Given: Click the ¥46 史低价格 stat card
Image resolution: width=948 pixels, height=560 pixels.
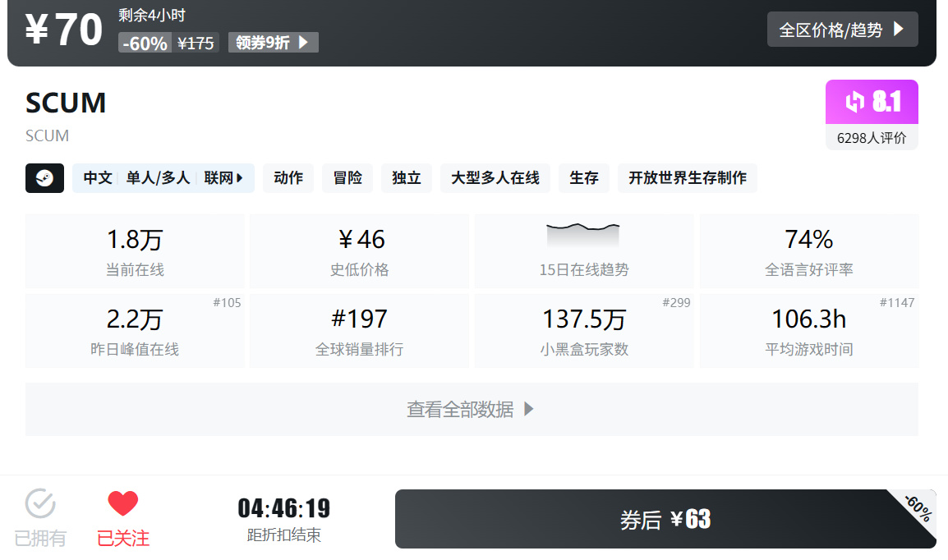Looking at the screenshot, I should click(359, 250).
